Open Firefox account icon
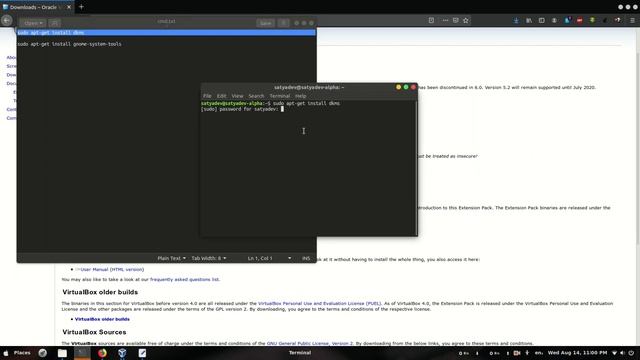 click(x=554, y=20)
